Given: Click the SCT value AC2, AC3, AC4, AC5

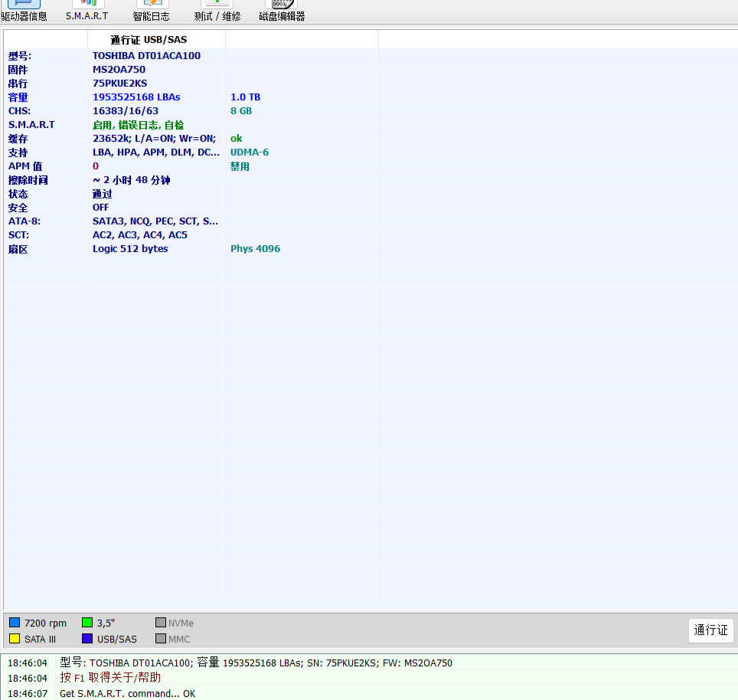Looking at the screenshot, I should 140,235.
